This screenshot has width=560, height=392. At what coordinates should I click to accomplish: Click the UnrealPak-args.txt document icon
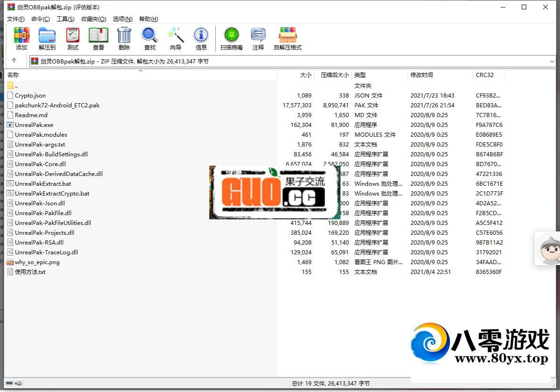coord(10,145)
